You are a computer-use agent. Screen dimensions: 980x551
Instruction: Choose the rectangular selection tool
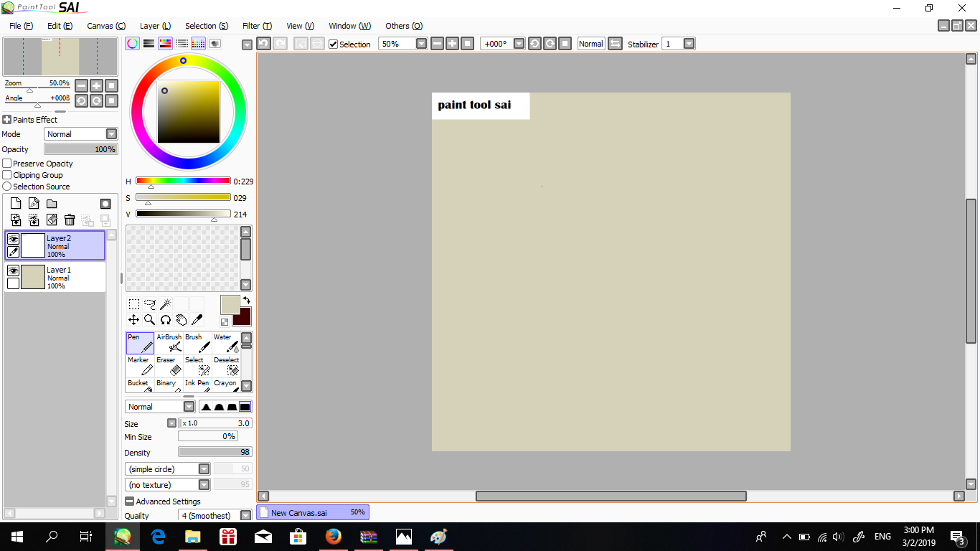click(133, 303)
